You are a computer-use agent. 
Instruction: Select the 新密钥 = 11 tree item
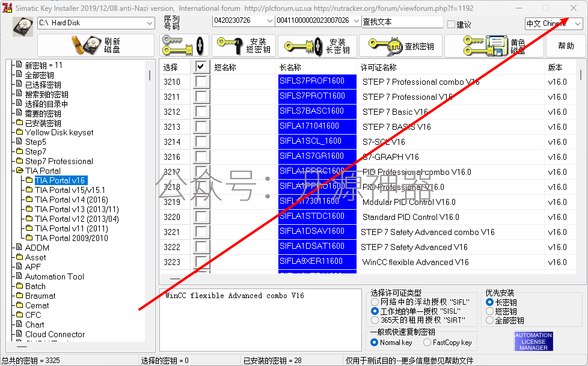pos(43,66)
